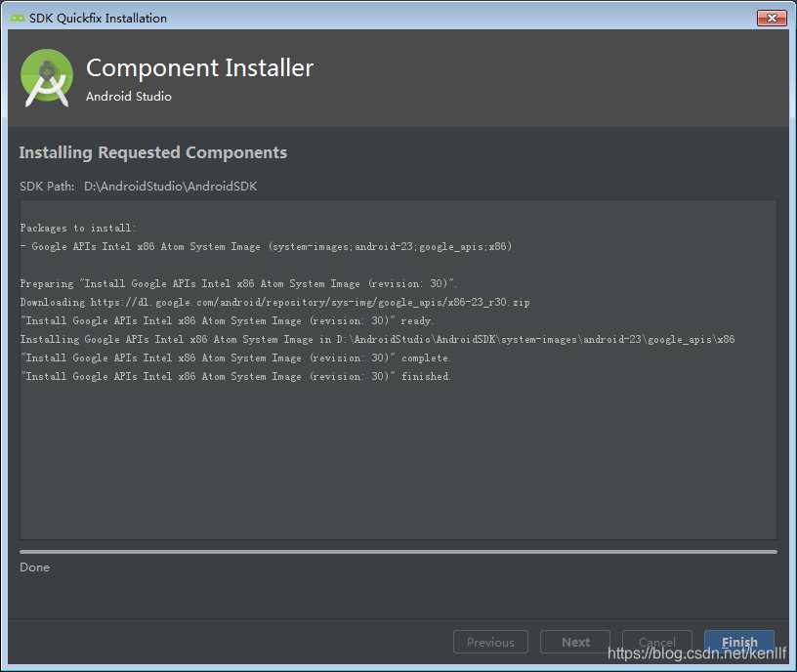The width and height of the screenshot is (797, 672).
Task: Click the log line ending in 'finished.'
Action: tap(235, 377)
